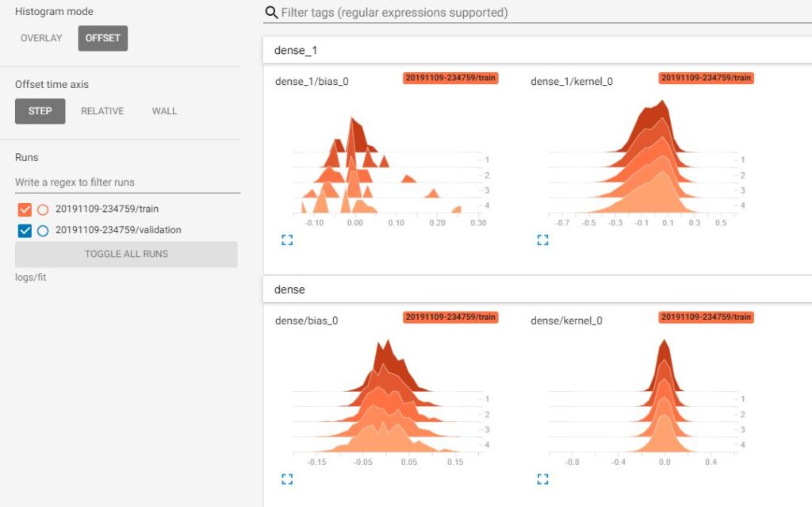
Task: Click the train run tag on dense/bias_0
Action: (450, 317)
